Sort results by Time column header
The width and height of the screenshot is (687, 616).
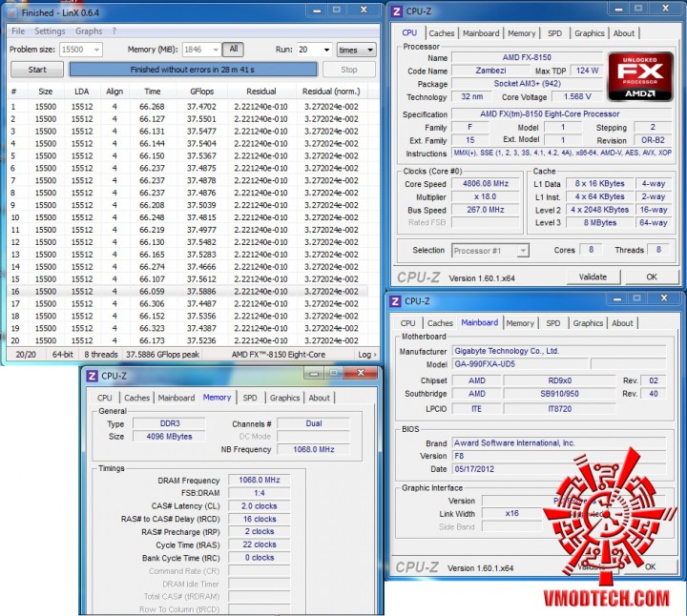pyautogui.click(x=153, y=92)
